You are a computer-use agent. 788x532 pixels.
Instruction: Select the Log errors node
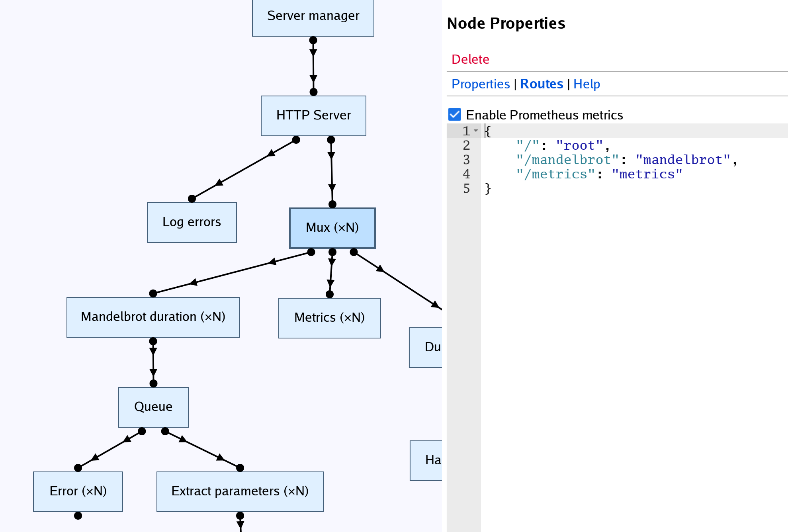tap(192, 222)
